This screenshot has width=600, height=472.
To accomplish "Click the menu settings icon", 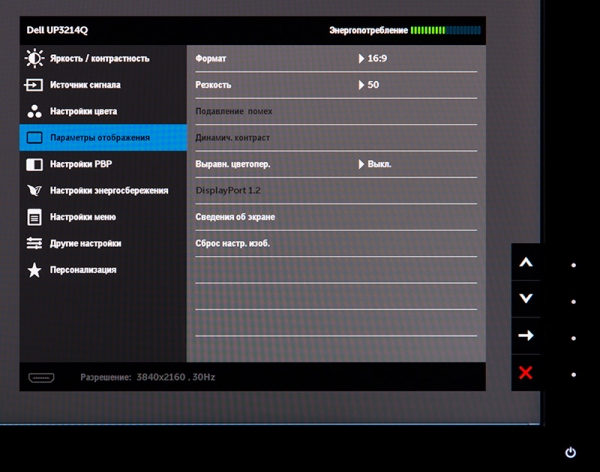I will 34,217.
